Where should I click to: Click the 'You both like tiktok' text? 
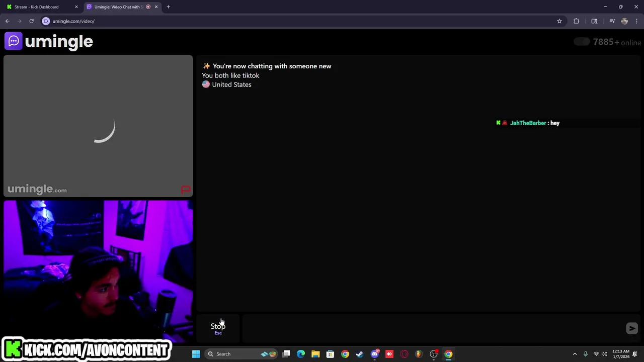pyautogui.click(x=230, y=75)
